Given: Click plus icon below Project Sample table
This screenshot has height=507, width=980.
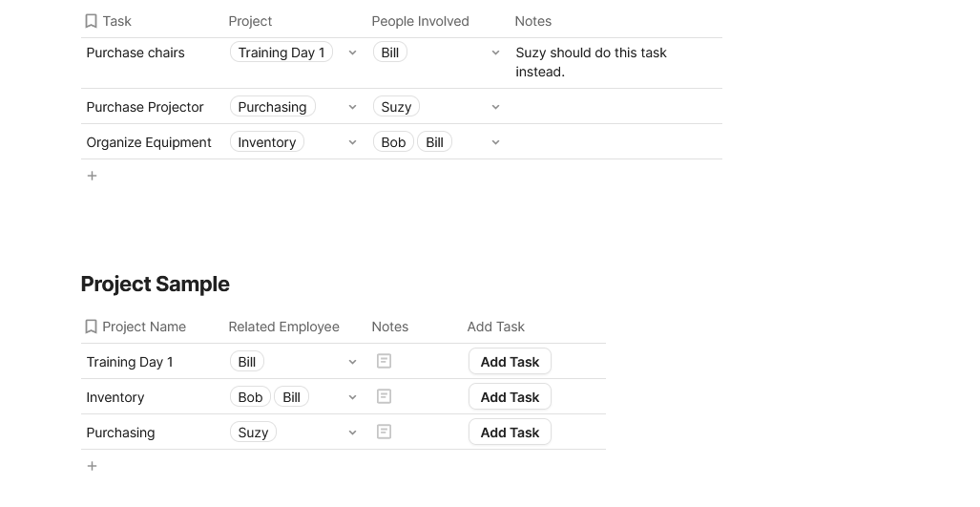Looking at the screenshot, I should tap(93, 466).
